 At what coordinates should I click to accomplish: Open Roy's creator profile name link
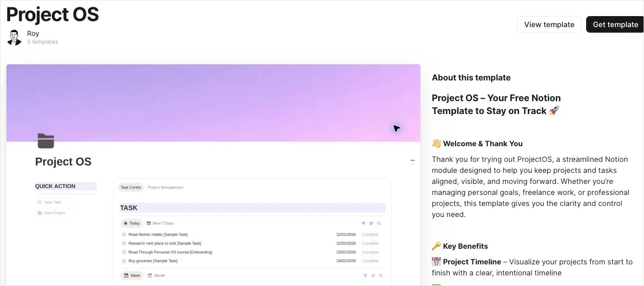[x=33, y=34]
